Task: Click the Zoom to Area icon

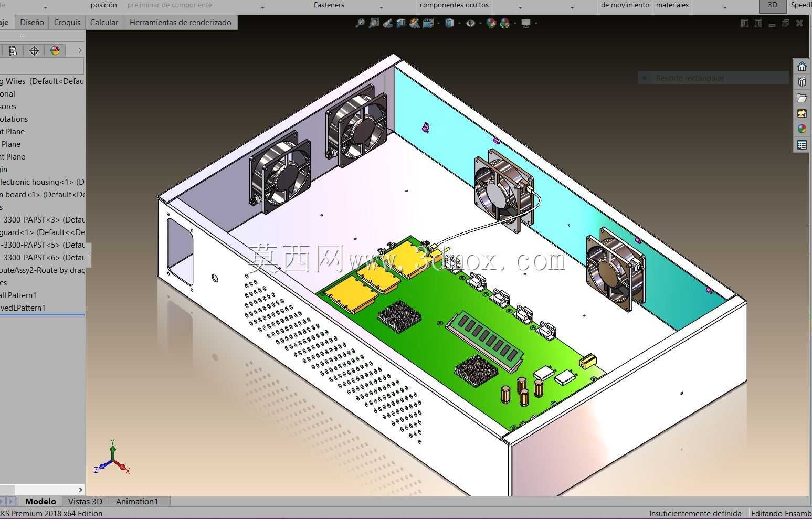Action: click(x=374, y=23)
